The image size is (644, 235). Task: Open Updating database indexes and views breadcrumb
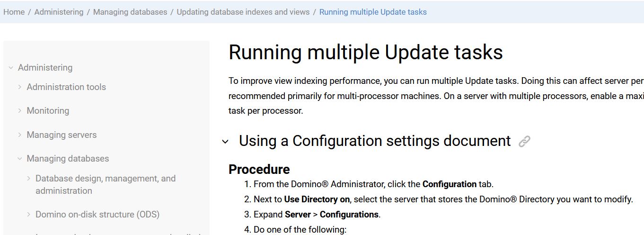coord(243,12)
